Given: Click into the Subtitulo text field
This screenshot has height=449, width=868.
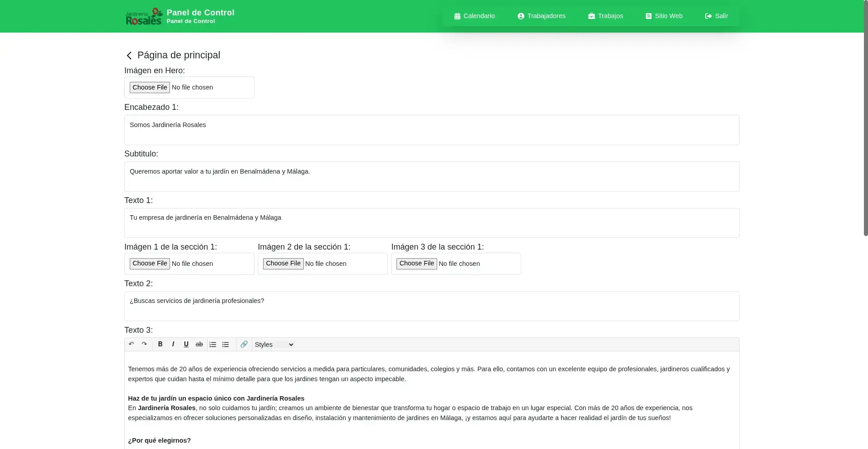Looking at the screenshot, I should click(x=431, y=176).
